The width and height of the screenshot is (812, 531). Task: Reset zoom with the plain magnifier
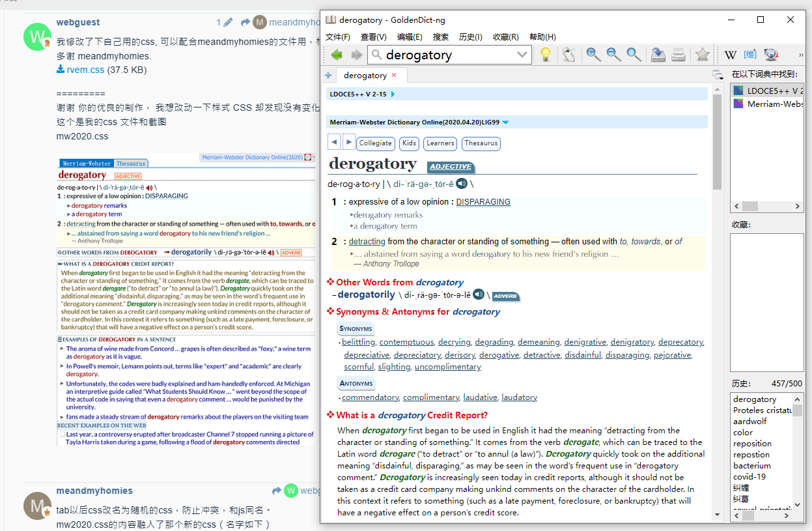(x=634, y=55)
